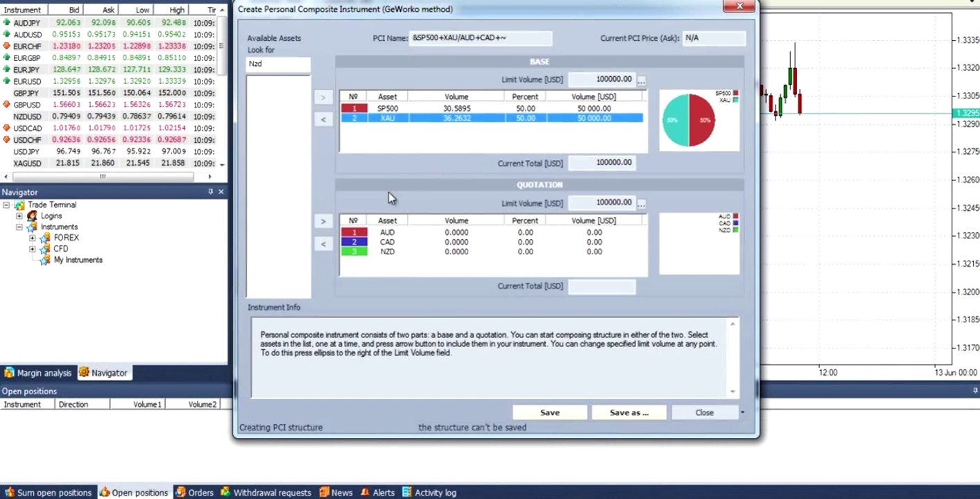
Task: Expand the CFD tree node
Action: tap(32, 249)
